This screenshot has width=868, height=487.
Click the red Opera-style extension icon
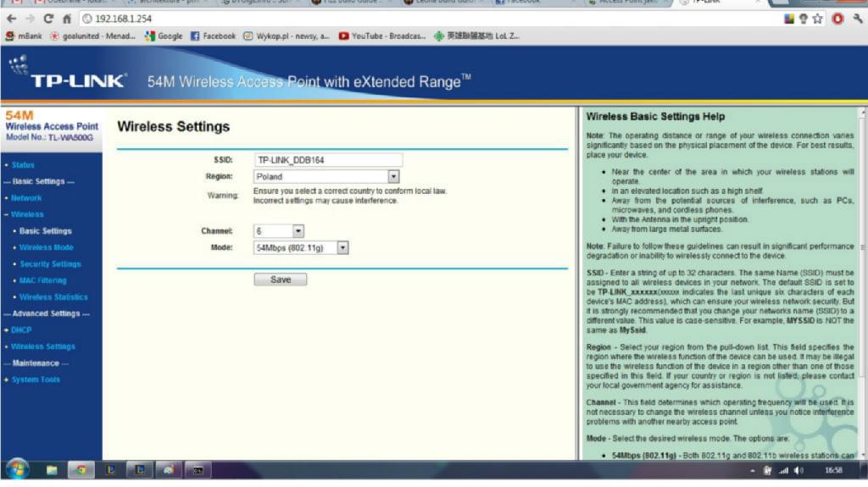pos(837,19)
